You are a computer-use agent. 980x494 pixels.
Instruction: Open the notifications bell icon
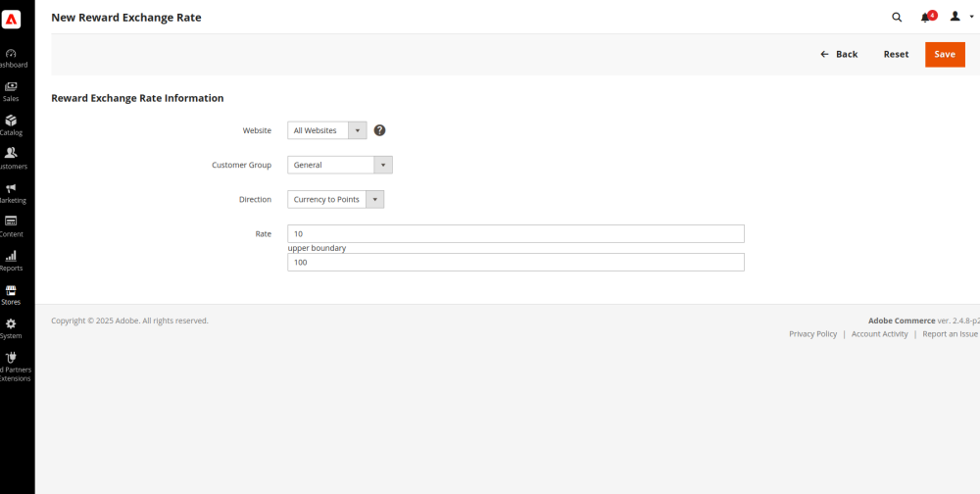click(926, 18)
